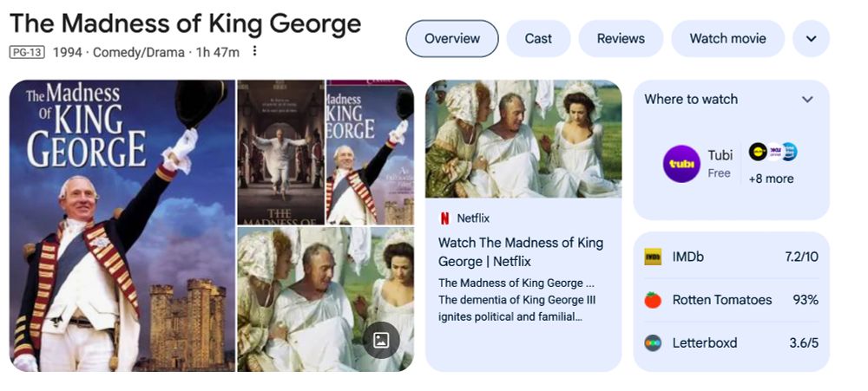The height and width of the screenshot is (391, 868).
Task: View the large main movie poster
Action: coord(122,225)
